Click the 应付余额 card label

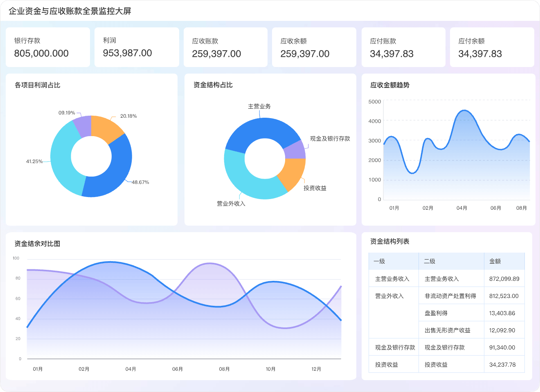(471, 41)
